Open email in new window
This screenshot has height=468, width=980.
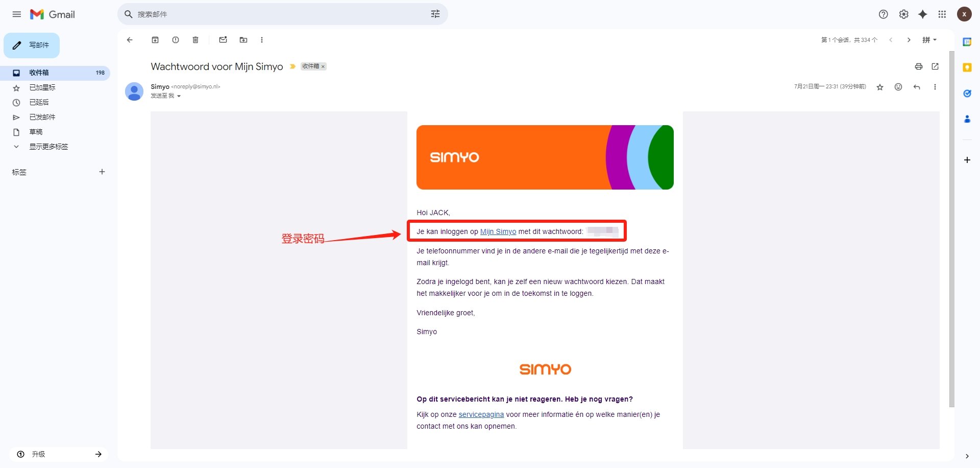pos(935,66)
